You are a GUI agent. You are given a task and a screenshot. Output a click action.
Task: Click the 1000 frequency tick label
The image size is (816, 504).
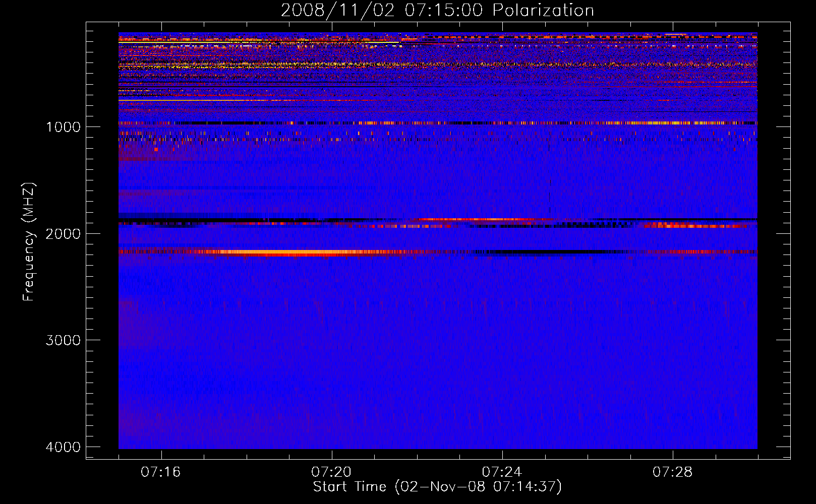[63, 127]
